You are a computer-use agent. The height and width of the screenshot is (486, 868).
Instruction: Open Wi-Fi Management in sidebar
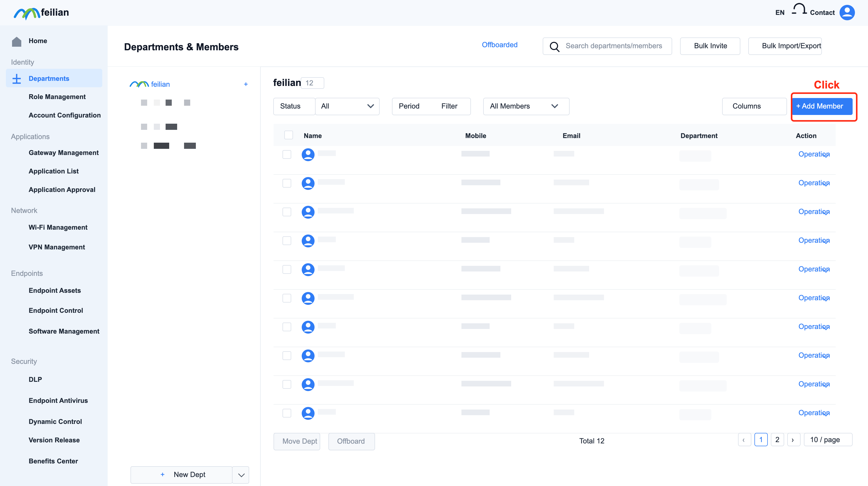point(58,228)
